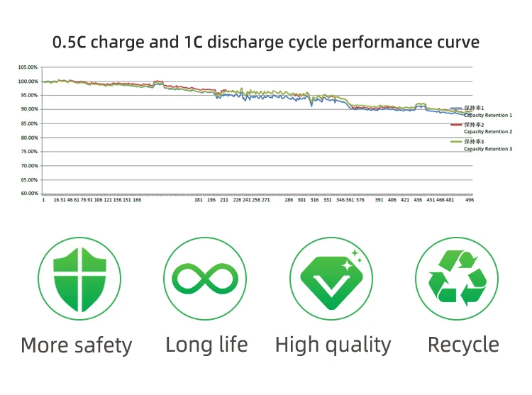Click the x-axis cycle label 421
Image resolution: width=532 pixels, height=395 pixels.
tap(405, 200)
